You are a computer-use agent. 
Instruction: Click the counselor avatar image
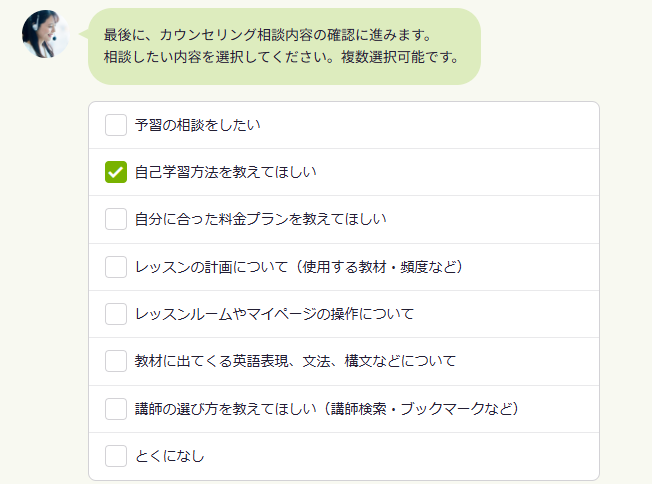pos(45,34)
